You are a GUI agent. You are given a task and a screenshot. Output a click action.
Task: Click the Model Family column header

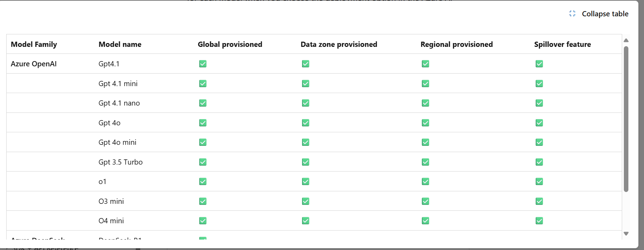click(x=34, y=44)
